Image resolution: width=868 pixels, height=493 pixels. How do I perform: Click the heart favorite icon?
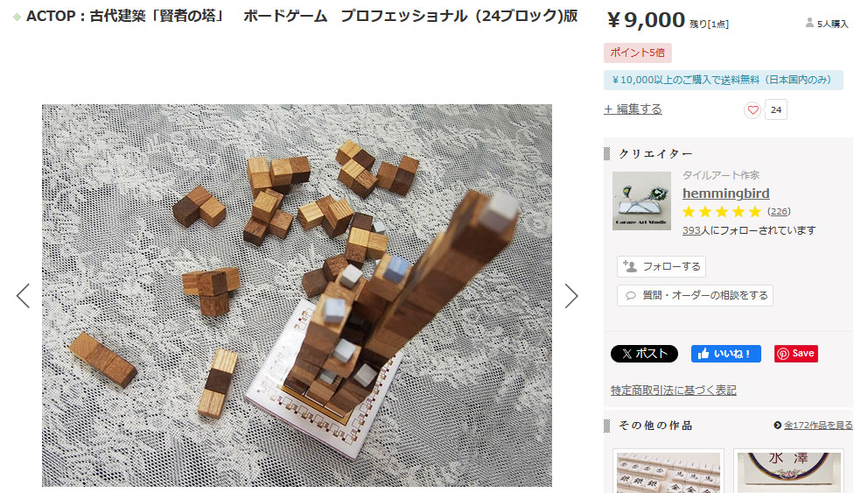(752, 109)
